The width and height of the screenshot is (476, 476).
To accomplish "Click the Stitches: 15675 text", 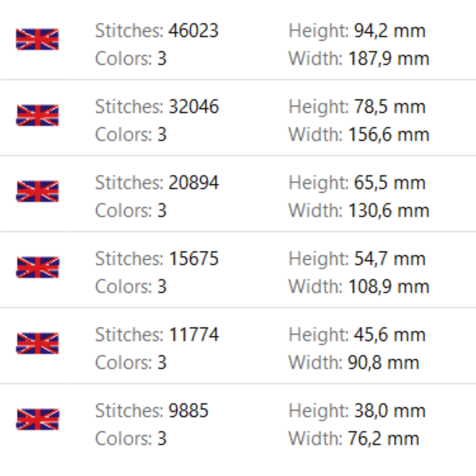I will coord(157,259).
